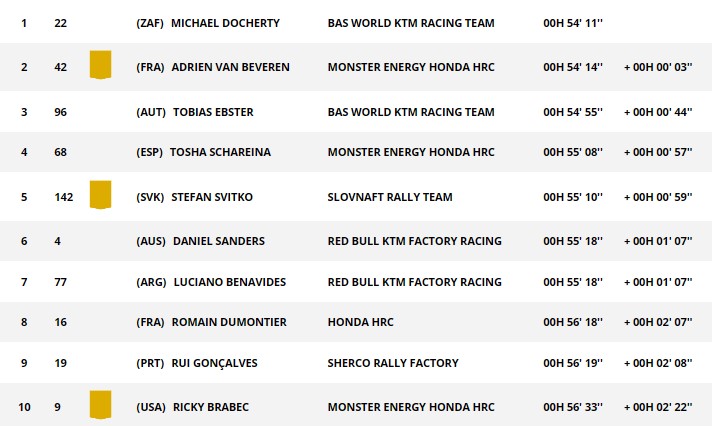Click Red Bull KTM Factory Racing for Sanders
The image size is (712, 426).
pyautogui.click(x=415, y=241)
